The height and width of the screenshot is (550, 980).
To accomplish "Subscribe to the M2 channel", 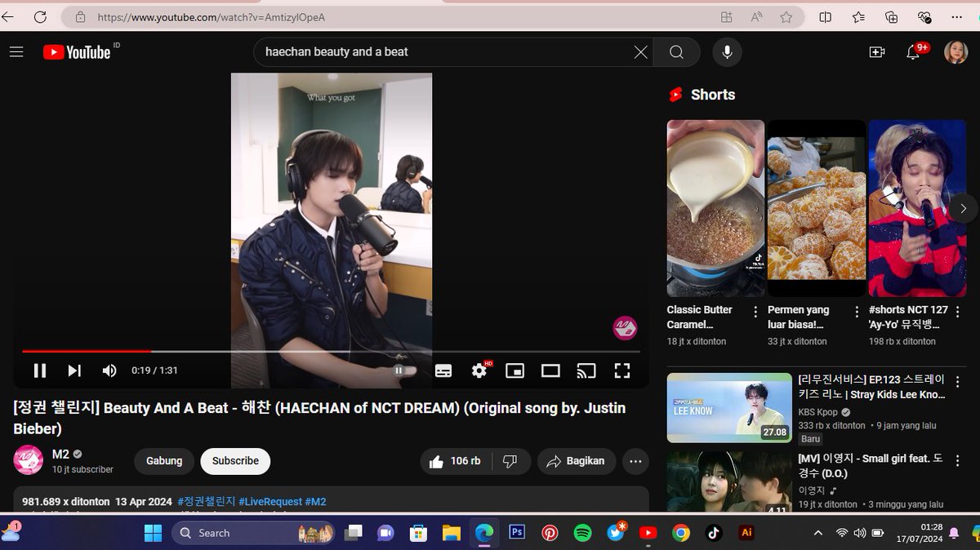I will point(235,461).
